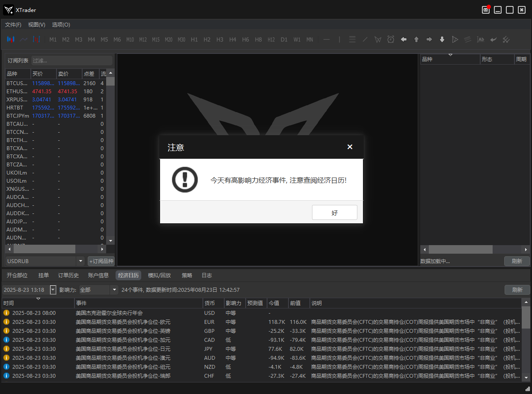The width and height of the screenshot is (532, 394).
Task: Switch to line chart icon
Action: click(x=24, y=39)
